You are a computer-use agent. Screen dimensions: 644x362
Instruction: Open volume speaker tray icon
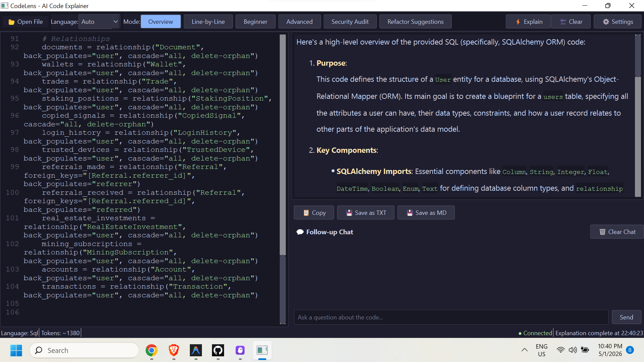(x=573, y=350)
